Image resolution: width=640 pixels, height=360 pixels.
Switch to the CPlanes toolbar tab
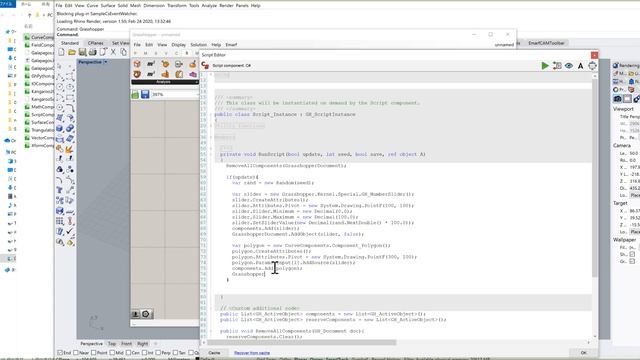tap(96, 43)
